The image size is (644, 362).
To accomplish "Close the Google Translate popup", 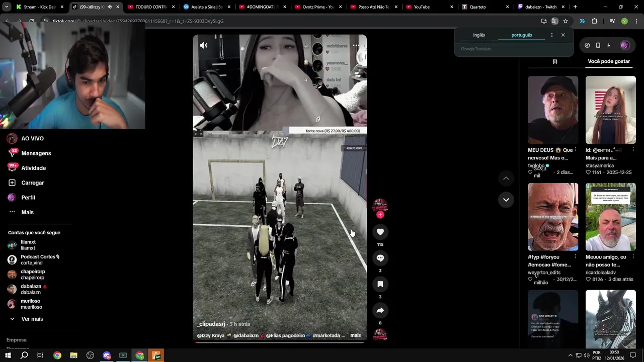I will click(563, 35).
